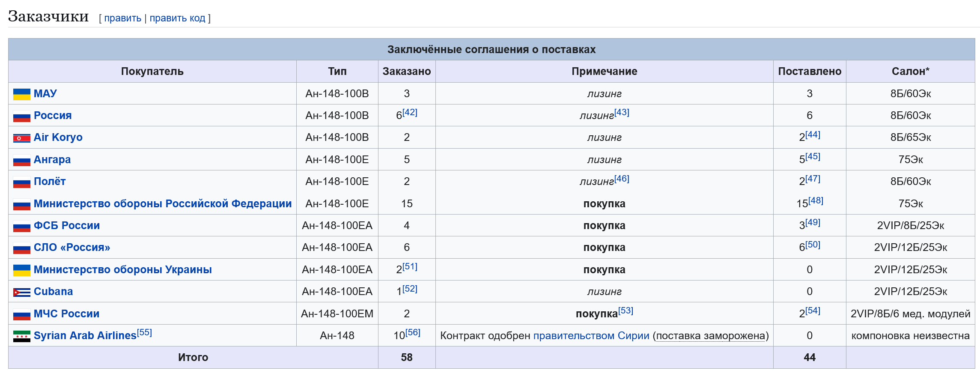980x373 pixels.
Task: Jump to footnote [48] beside 15 delivered
Action: click(816, 200)
